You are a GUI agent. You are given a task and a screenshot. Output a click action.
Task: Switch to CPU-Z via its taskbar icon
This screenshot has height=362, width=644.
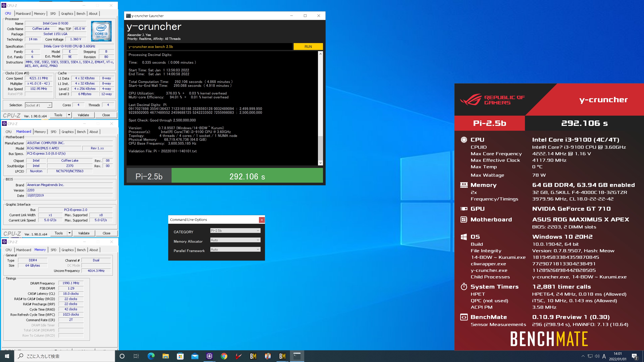click(x=209, y=356)
